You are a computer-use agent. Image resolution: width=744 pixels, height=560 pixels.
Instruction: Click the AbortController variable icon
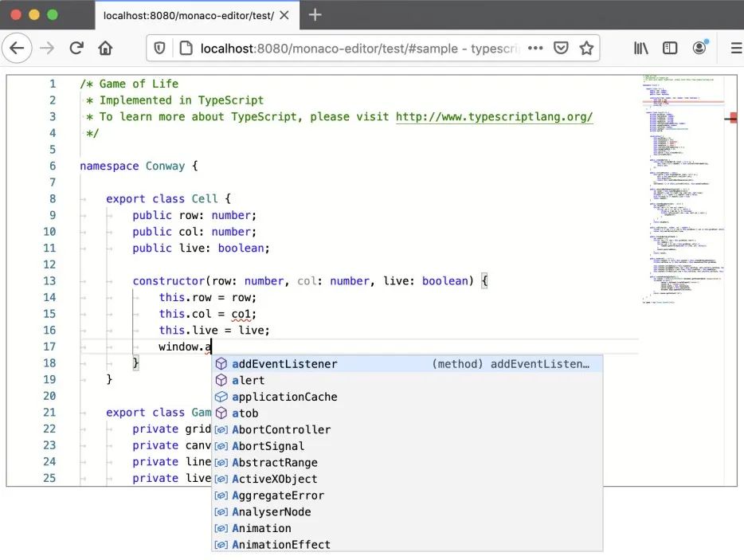[x=221, y=430]
